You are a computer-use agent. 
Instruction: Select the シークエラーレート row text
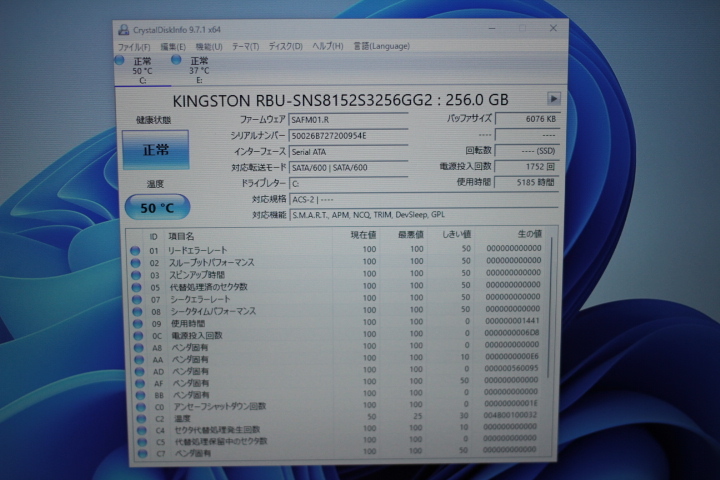pyautogui.click(x=200, y=299)
